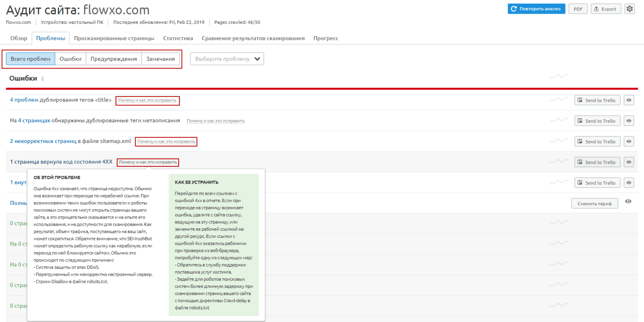Click 'ОБ ЭТОЙ ПРОБЛЕМЕ' tooltip heading

[57, 178]
